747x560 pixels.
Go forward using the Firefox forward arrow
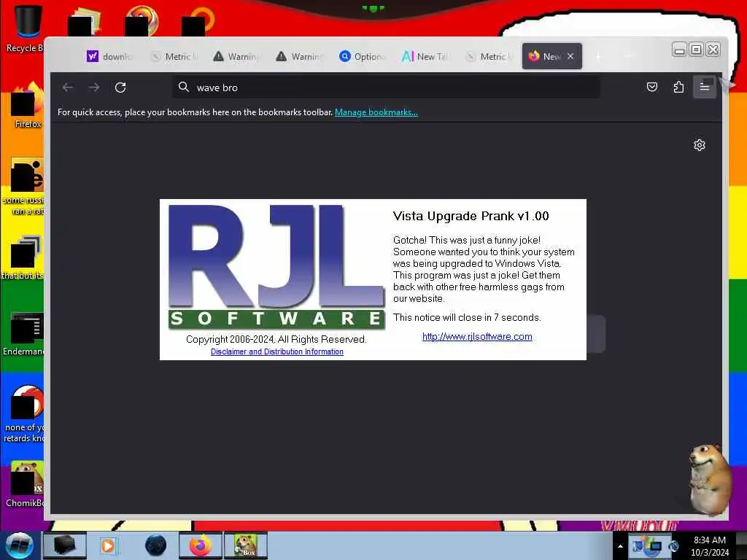(94, 87)
